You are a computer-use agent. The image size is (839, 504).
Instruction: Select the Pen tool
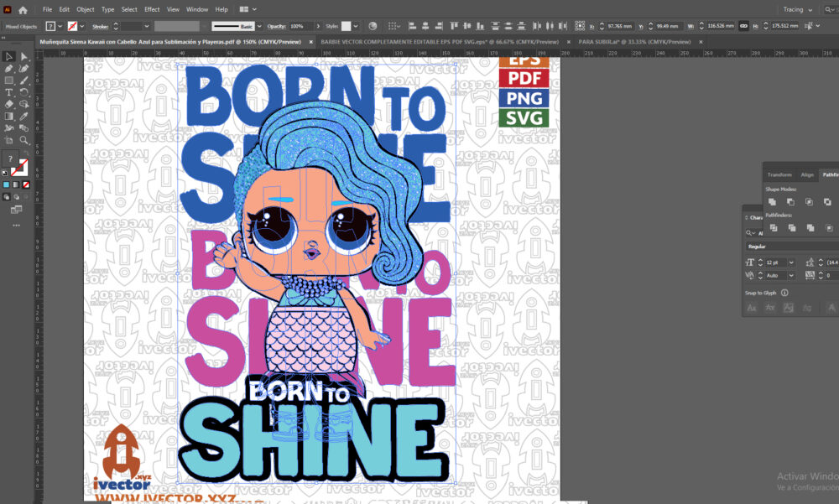coord(8,69)
